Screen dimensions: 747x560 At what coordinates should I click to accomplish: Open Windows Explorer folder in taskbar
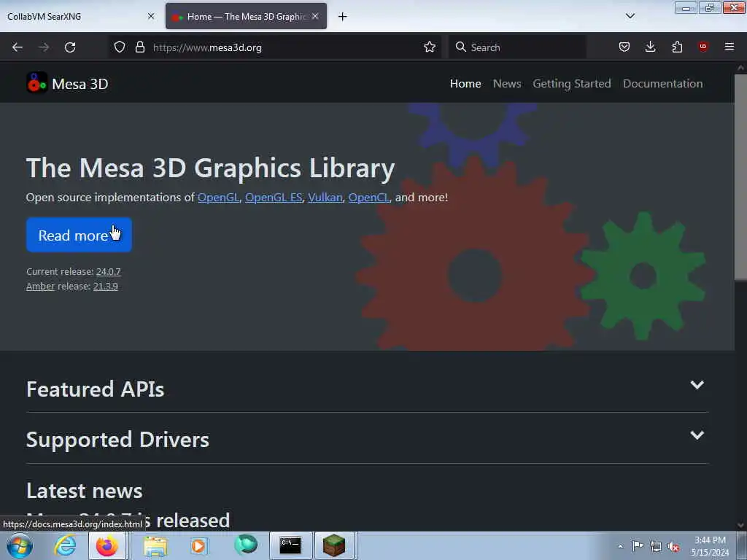(155, 545)
